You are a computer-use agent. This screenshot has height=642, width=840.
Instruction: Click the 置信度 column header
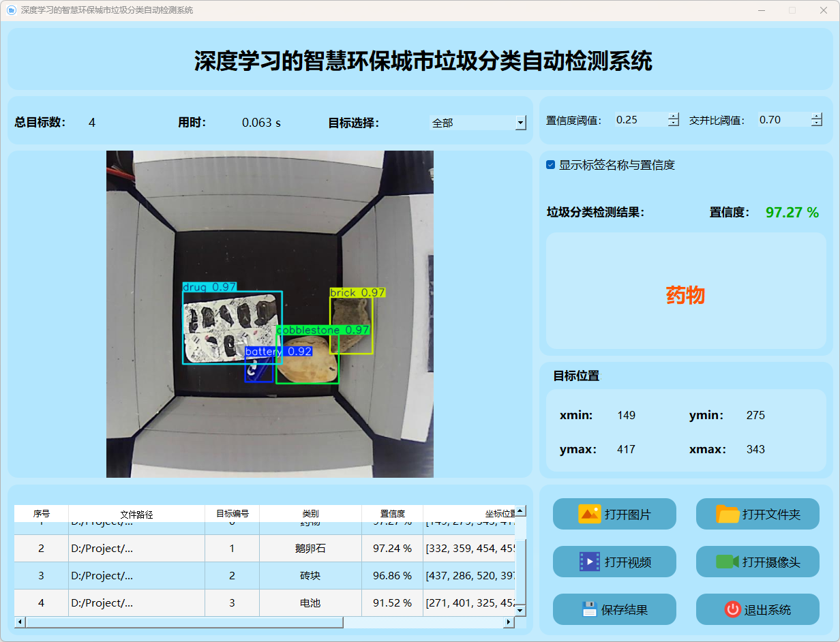392,514
